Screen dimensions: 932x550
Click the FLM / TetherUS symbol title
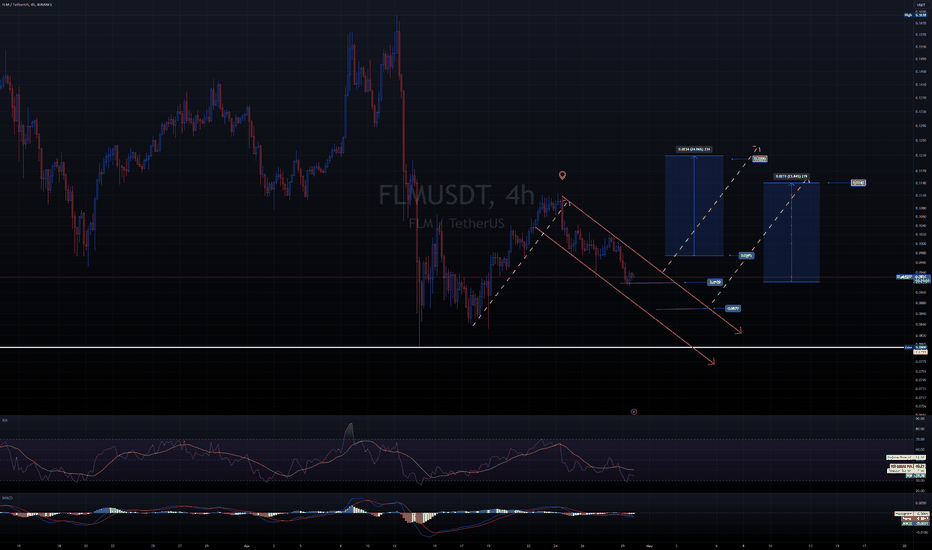pos(27,4)
